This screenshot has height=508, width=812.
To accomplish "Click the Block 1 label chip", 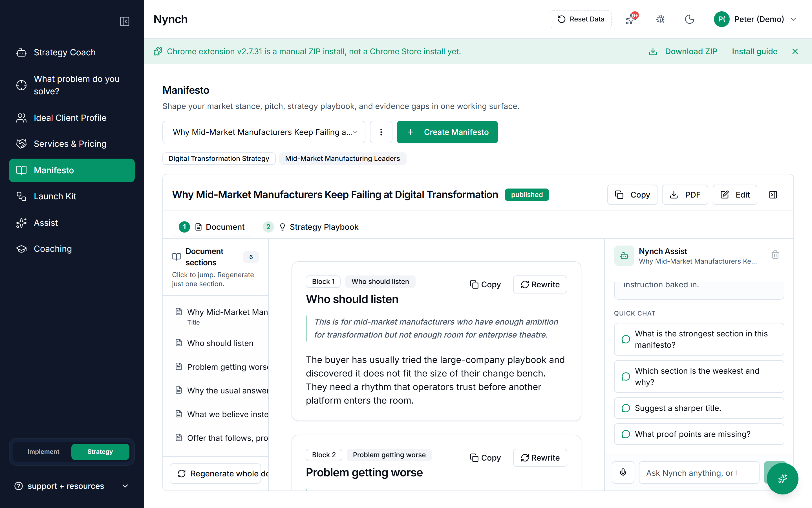I will [x=323, y=282].
